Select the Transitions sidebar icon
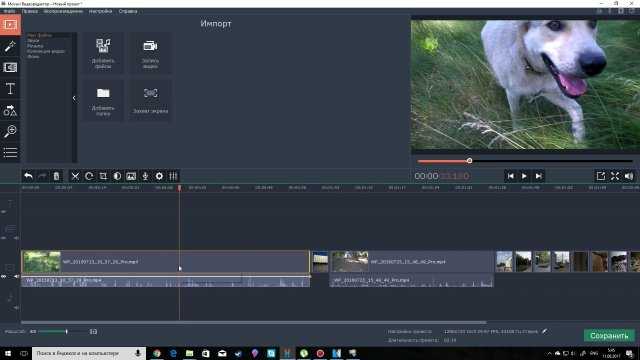Screen dimensions: 640x360 [x=10, y=67]
